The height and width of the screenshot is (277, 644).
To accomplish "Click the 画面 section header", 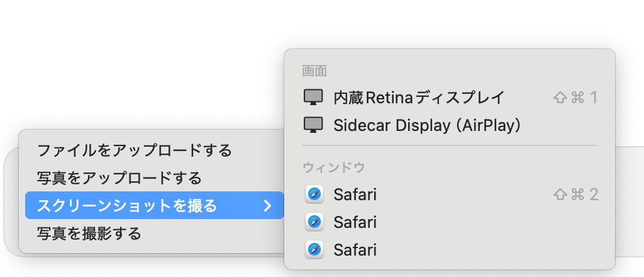I will (314, 71).
